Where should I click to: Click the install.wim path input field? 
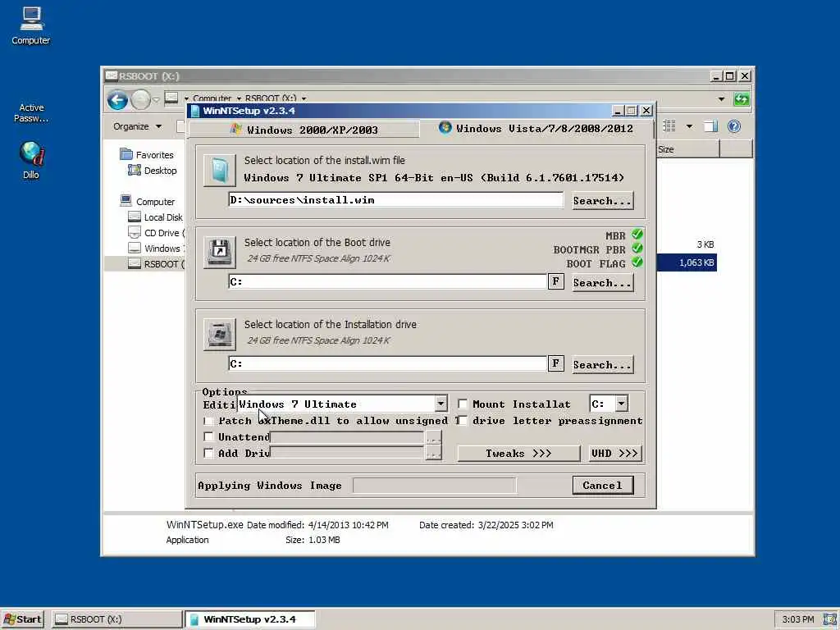(396, 200)
